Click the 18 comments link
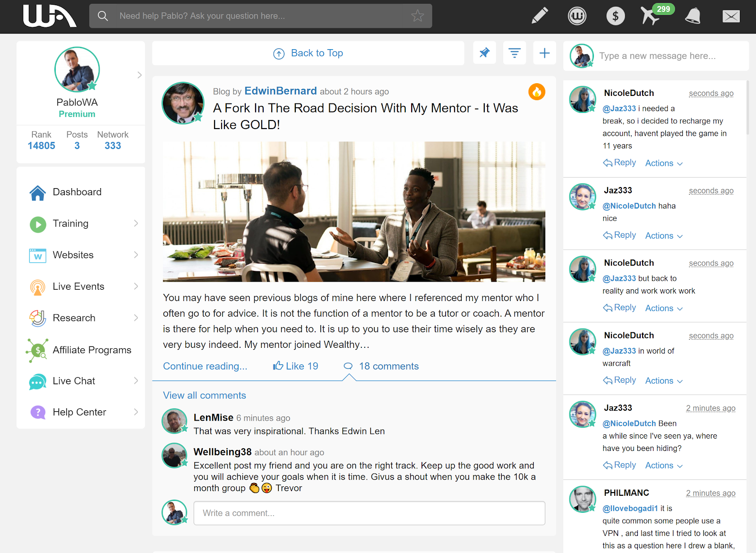This screenshot has height=553, width=756. [389, 366]
